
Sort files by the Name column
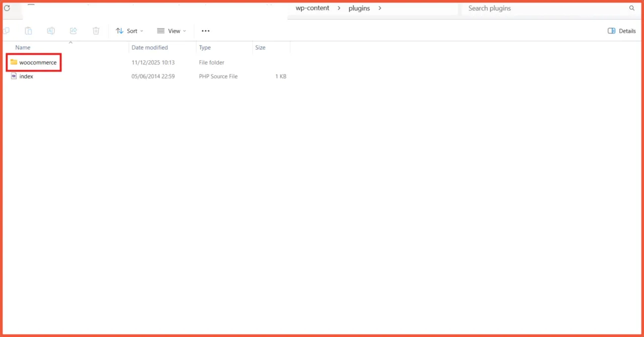[23, 47]
